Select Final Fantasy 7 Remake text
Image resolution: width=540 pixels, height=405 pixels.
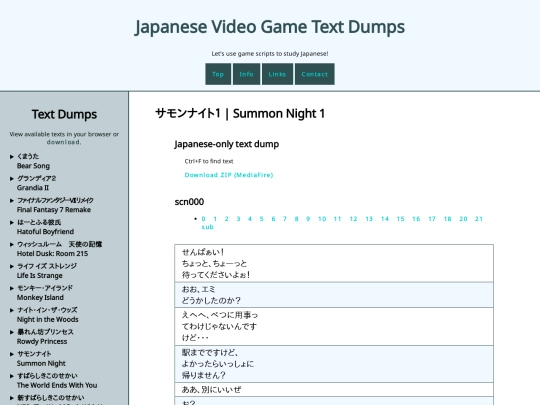click(x=54, y=210)
